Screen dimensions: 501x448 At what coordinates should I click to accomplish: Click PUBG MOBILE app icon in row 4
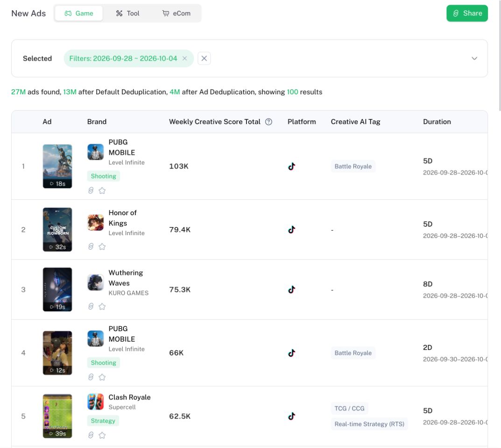[96, 338]
